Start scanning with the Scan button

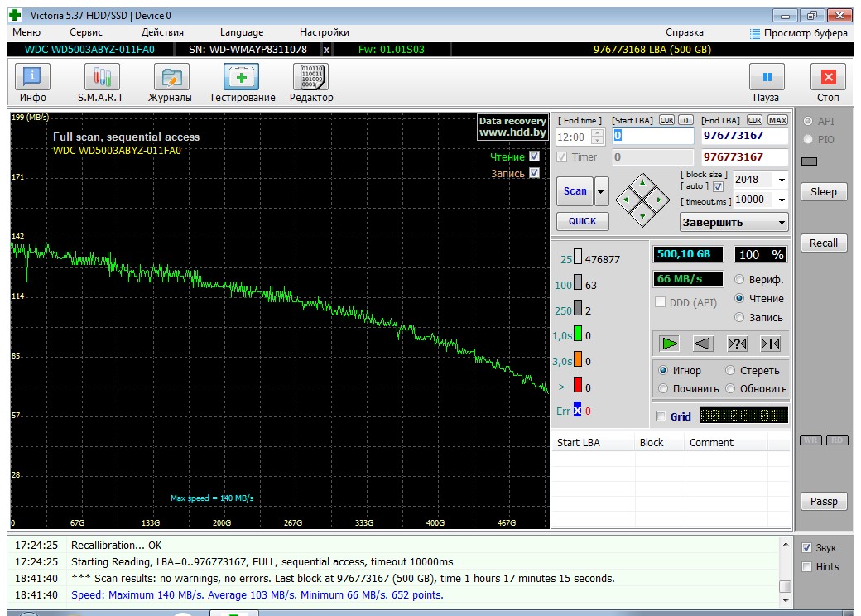click(575, 191)
